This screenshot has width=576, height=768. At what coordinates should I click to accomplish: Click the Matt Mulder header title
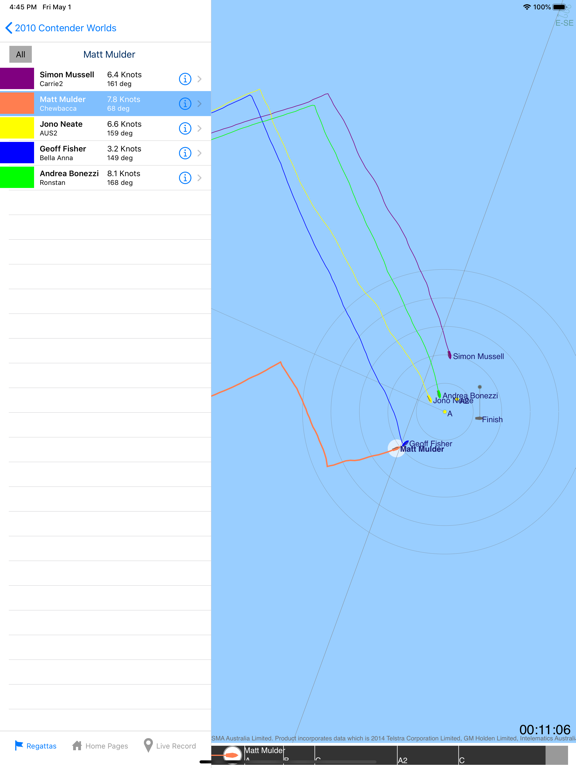coord(109,54)
